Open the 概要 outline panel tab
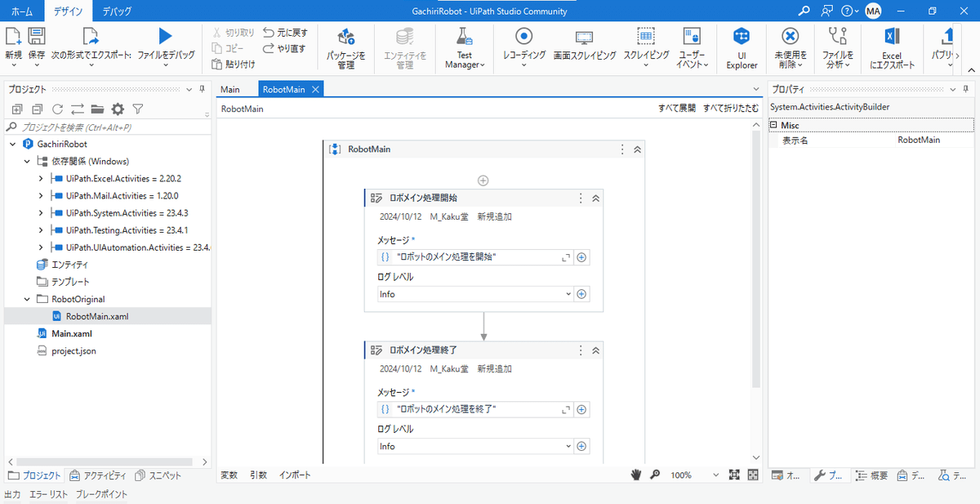 pyautogui.click(x=872, y=475)
